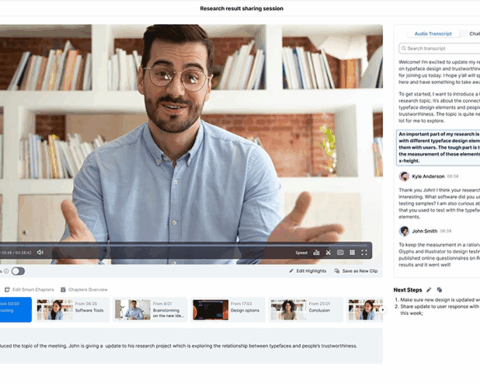
Task: Jump to the Design options chapter
Action: (228, 310)
